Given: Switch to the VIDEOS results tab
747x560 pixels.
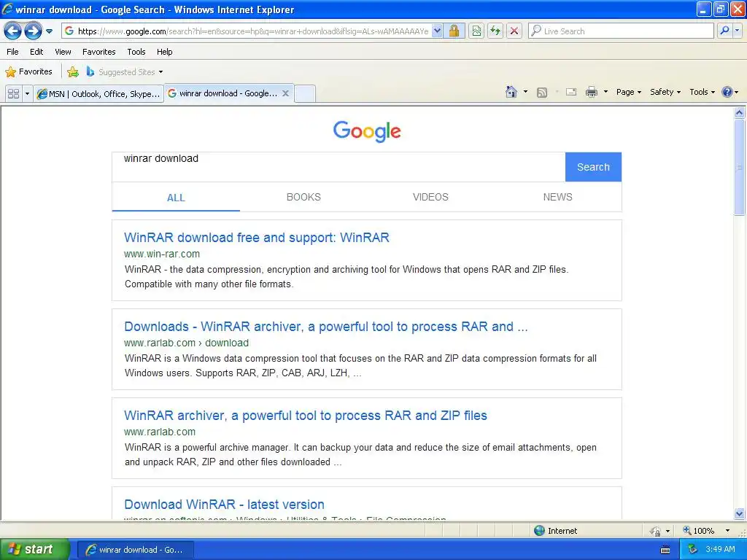Looking at the screenshot, I should (x=430, y=197).
